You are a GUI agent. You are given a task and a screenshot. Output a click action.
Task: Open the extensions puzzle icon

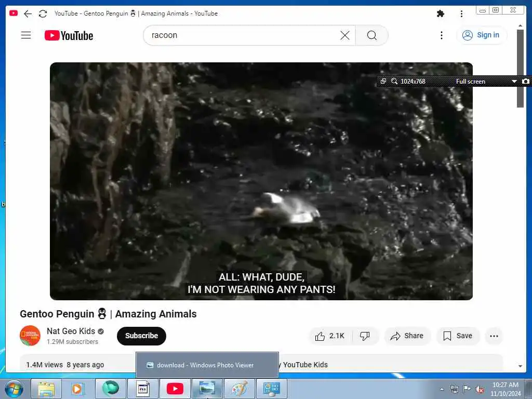441,14
